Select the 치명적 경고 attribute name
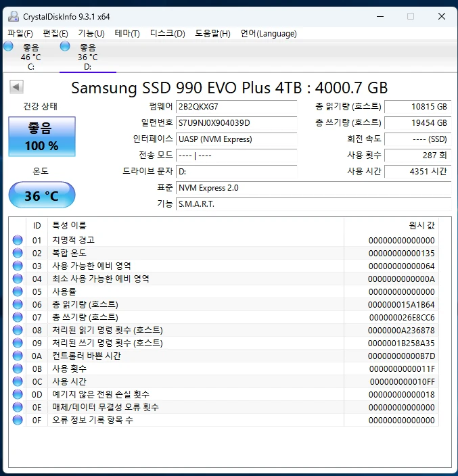458x476 pixels. point(73,240)
